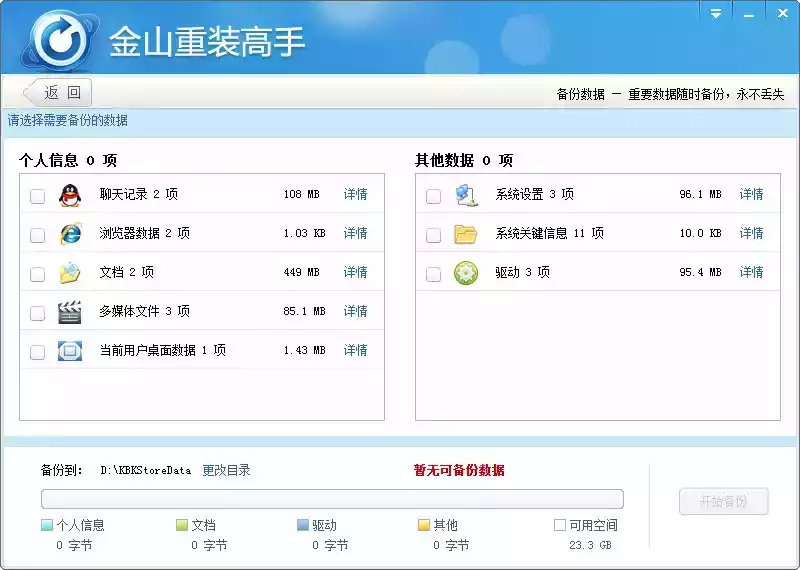Minimize the 金山重装高手 window

point(749,14)
